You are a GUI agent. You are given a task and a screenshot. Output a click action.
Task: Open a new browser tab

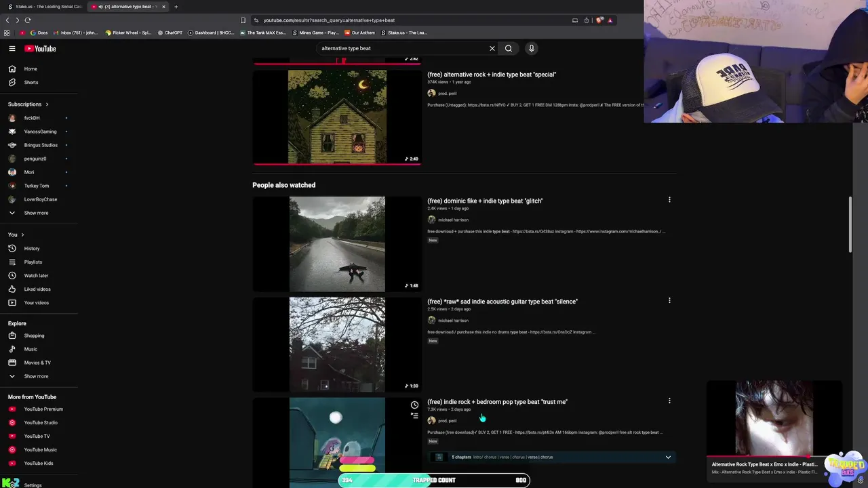point(176,7)
